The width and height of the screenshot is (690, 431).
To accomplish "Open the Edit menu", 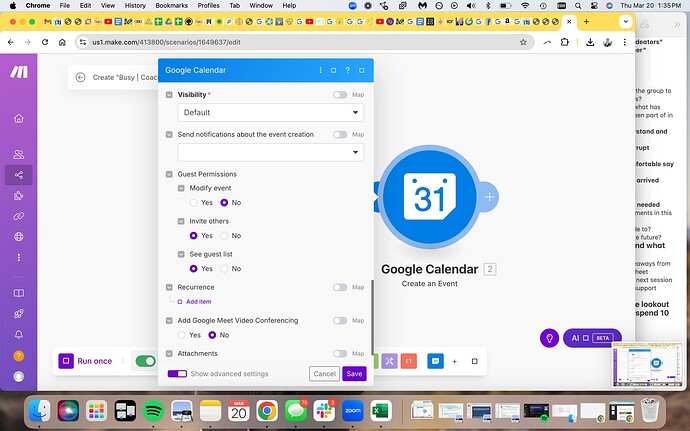I will tap(85, 6).
